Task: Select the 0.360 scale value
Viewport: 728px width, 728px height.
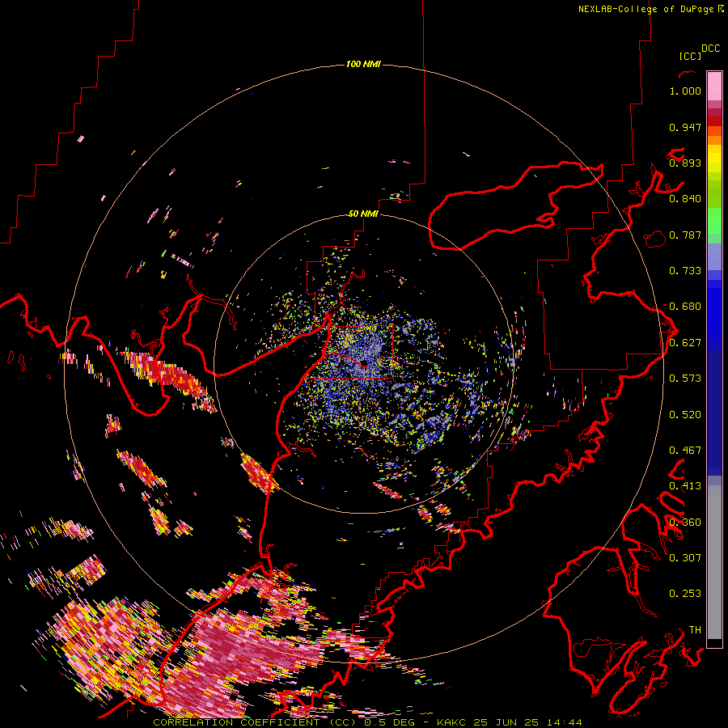Action: [x=685, y=523]
